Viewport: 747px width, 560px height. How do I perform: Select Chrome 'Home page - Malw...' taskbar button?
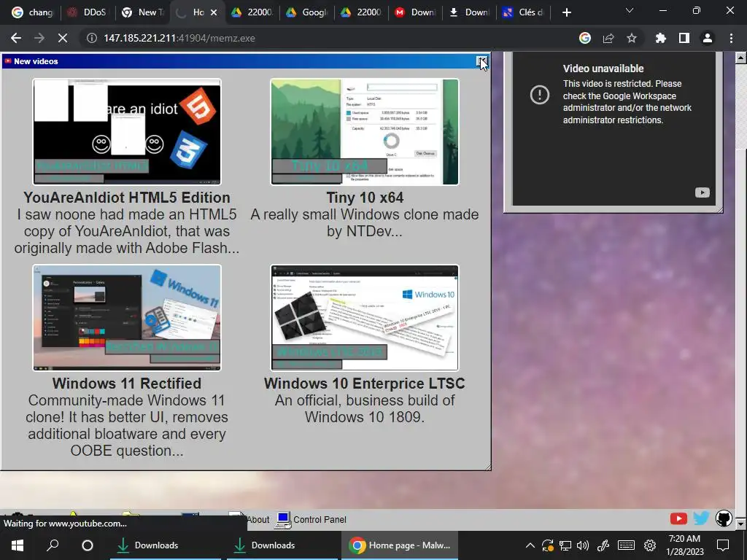click(399, 545)
